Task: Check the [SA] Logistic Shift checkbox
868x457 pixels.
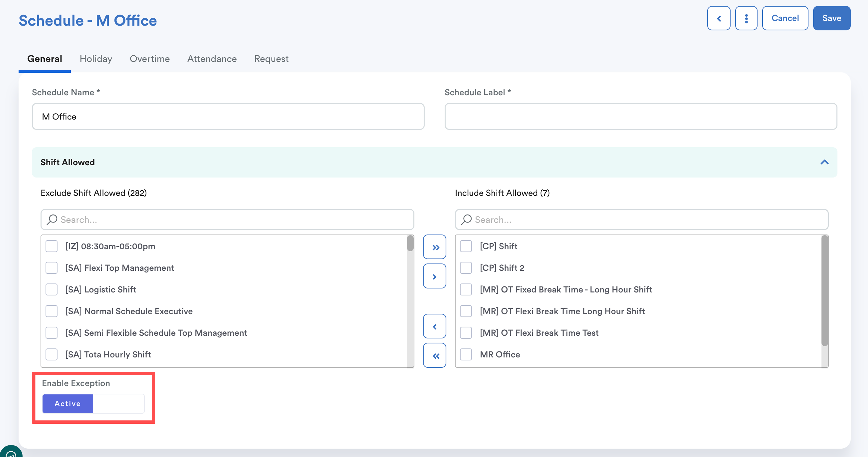Action: pyautogui.click(x=52, y=289)
